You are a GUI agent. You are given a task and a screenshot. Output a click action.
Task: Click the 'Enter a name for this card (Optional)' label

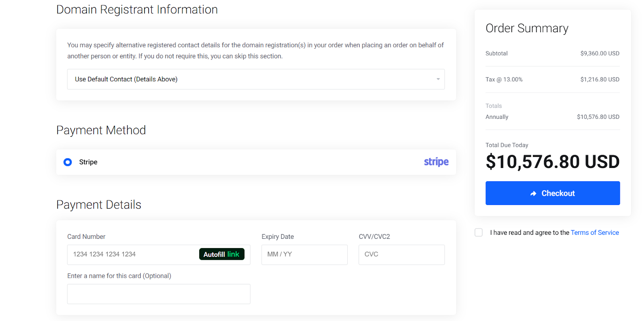pos(119,276)
